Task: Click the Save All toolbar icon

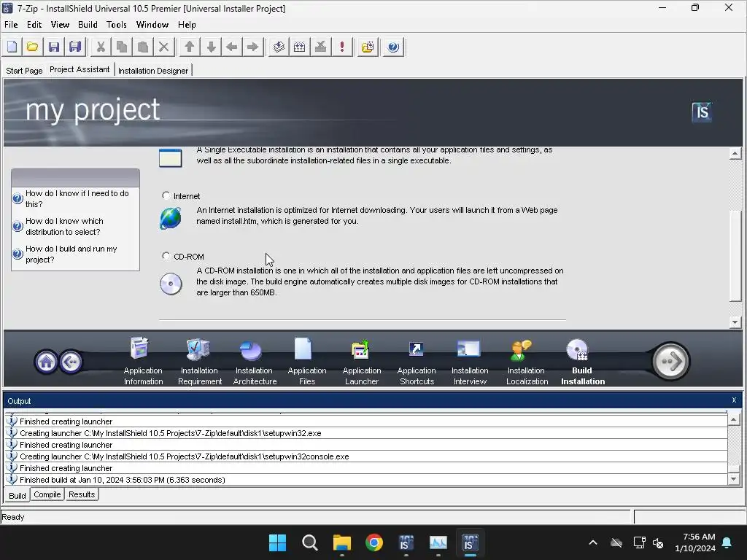Action: (x=75, y=47)
